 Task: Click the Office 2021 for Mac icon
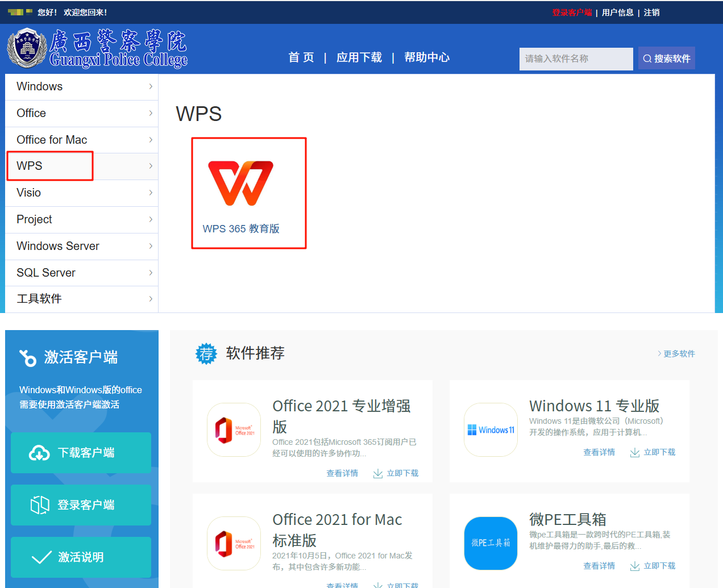234,543
